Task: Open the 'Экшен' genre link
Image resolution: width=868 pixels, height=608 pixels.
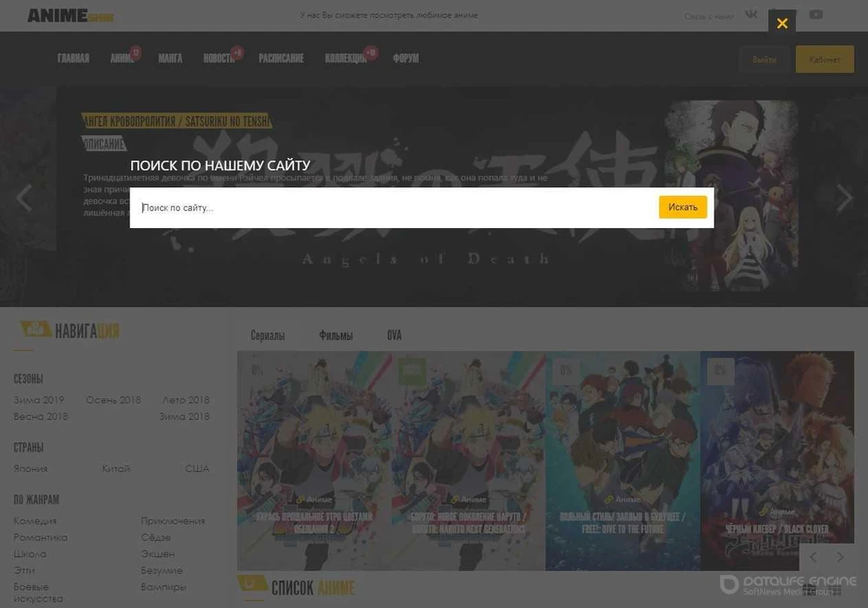Action: pos(158,553)
